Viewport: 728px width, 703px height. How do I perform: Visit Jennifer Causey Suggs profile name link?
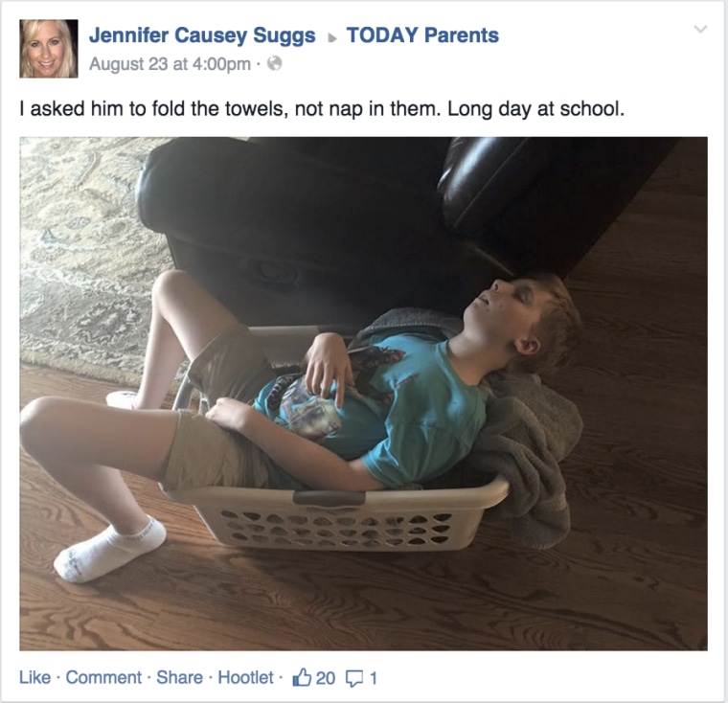[202, 35]
